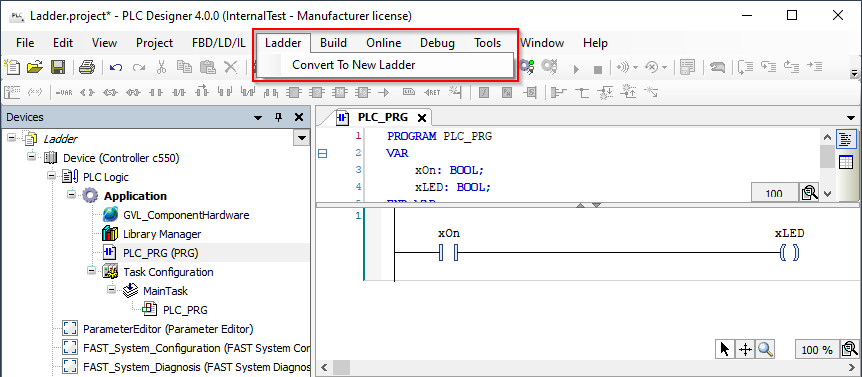Image resolution: width=862 pixels, height=377 pixels.
Task: Activate the pan crosshair tool
Action: [745, 349]
